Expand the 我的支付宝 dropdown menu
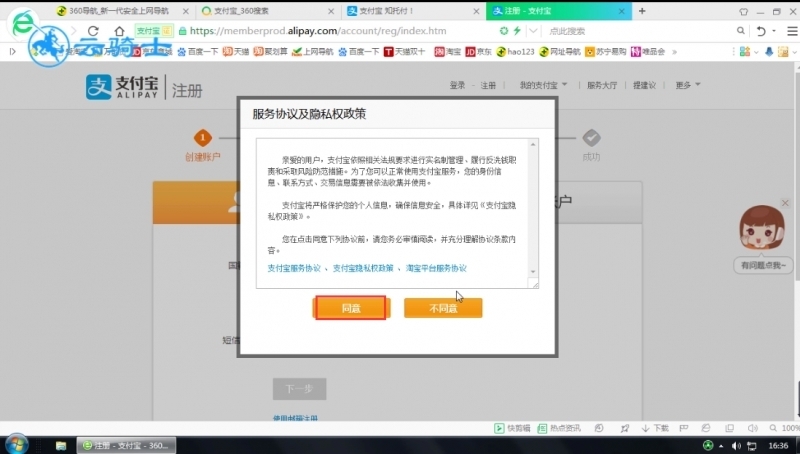 coord(543,85)
